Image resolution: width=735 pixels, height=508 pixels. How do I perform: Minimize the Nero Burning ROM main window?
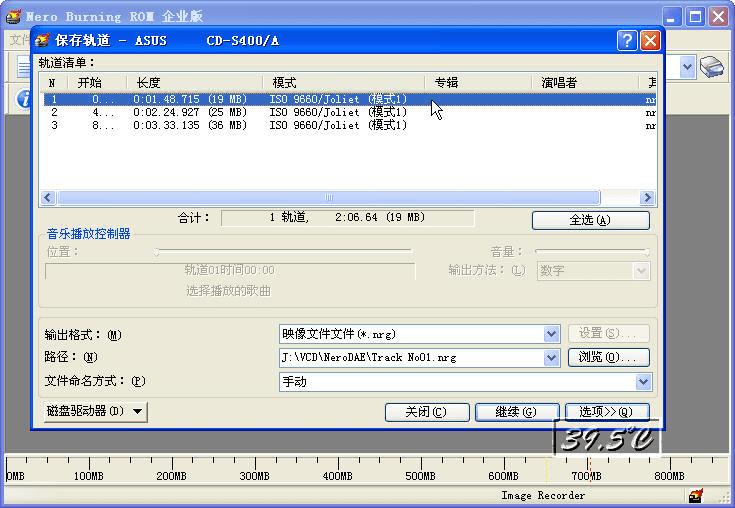click(x=672, y=16)
